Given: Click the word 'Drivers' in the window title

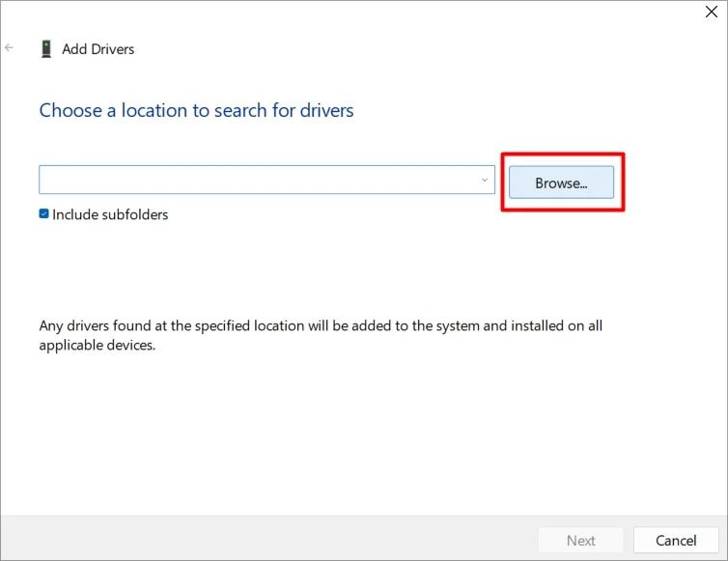Looking at the screenshot, I should point(113,48).
